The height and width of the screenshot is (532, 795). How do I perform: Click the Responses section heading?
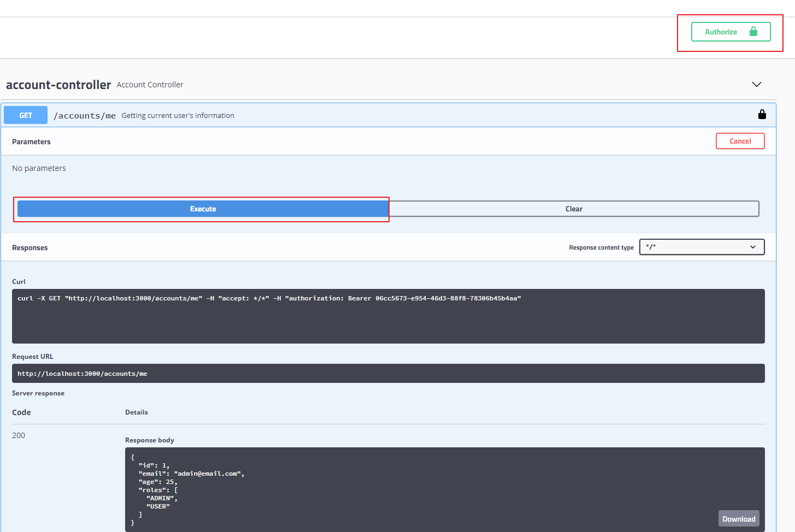(30, 247)
